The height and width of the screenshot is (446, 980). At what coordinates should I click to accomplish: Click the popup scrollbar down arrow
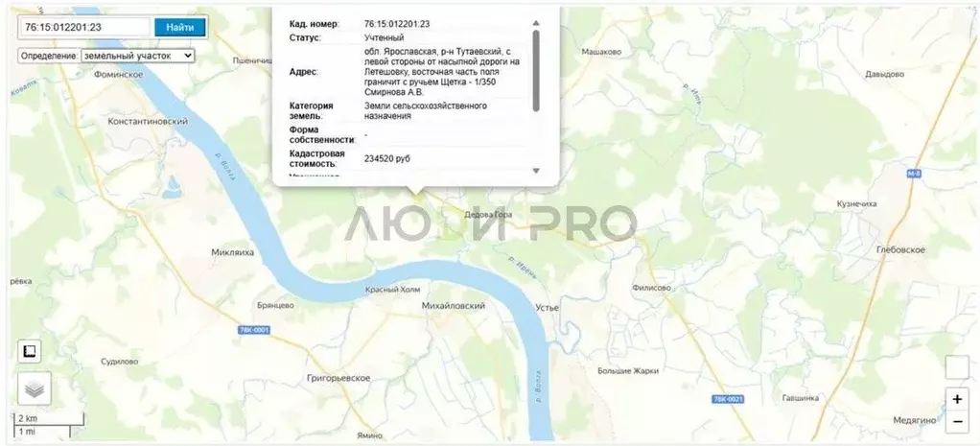tap(536, 171)
